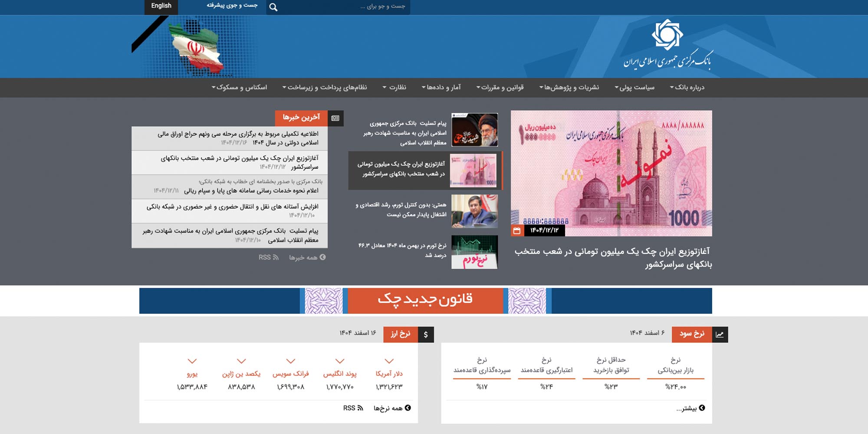Image resolution: width=868 pixels, height=434 pixels.
Task: Expand the نظام‌های پرداخت و زیرساخت menu
Action: tap(325, 87)
